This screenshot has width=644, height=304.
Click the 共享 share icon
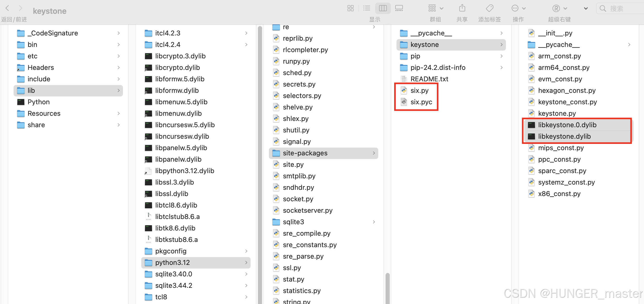coord(462,8)
